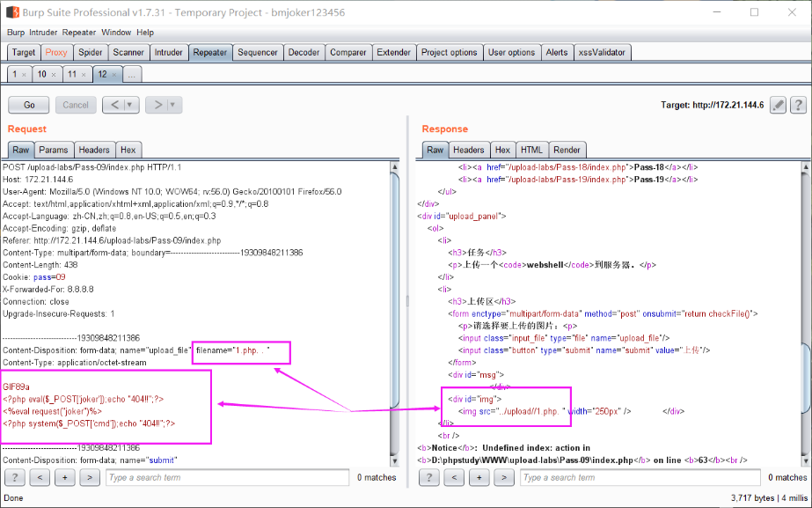Click the Cancel button
The width and height of the screenshot is (812, 508).
click(x=76, y=105)
